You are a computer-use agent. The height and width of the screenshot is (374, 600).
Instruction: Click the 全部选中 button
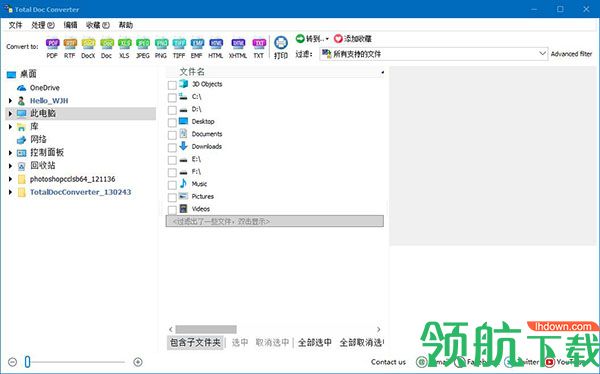point(315,342)
